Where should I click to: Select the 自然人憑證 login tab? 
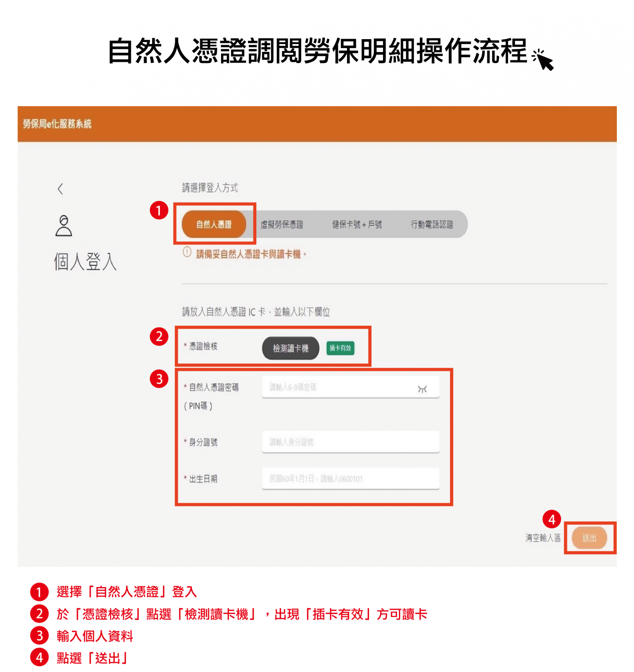coord(214,224)
